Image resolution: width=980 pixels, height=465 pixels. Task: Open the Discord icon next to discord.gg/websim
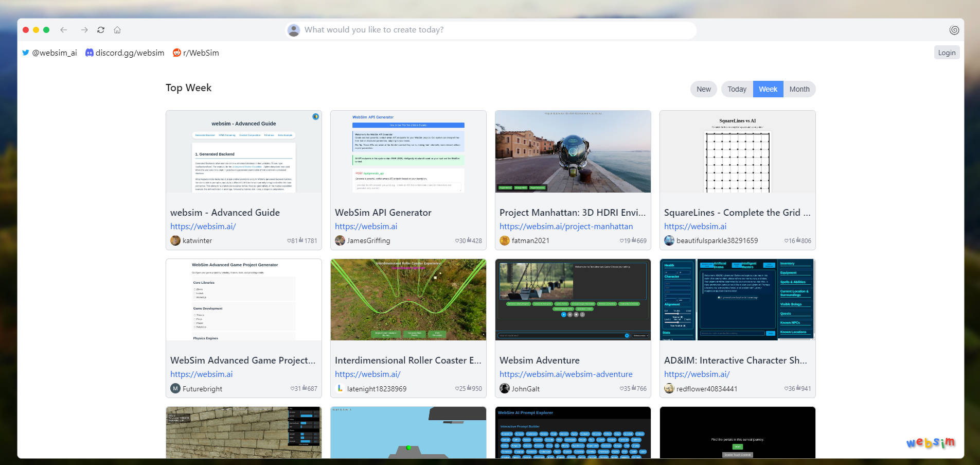click(89, 53)
